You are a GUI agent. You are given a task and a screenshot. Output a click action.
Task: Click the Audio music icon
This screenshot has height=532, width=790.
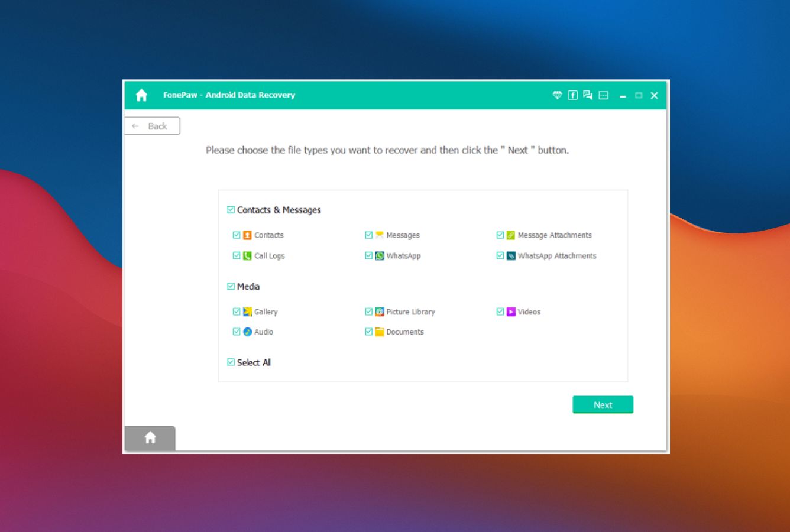coord(247,332)
